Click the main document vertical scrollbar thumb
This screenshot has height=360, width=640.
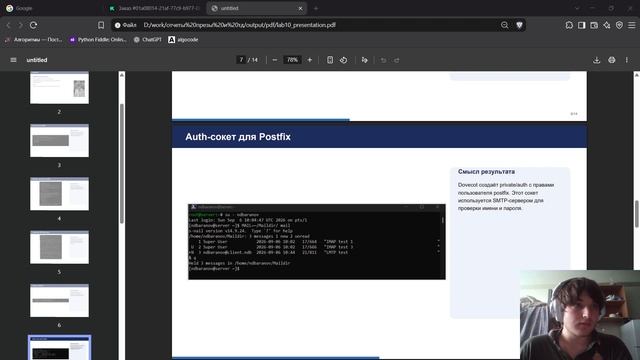click(636, 214)
